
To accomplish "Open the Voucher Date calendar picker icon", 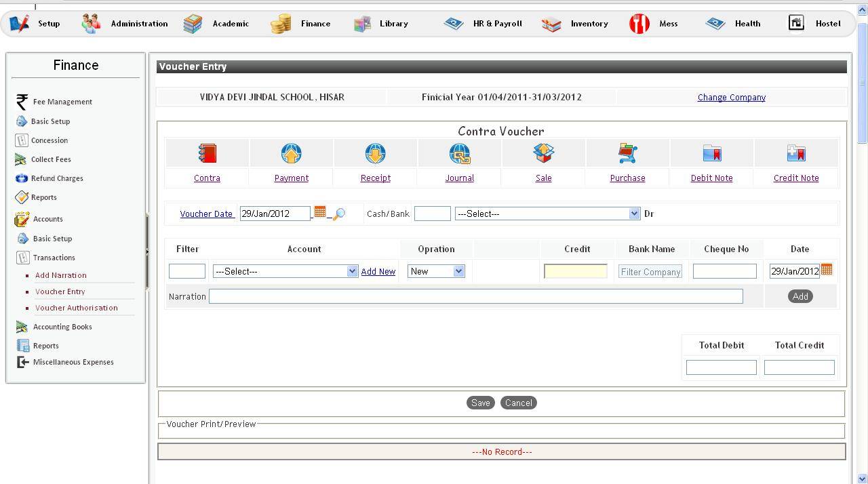I will pyautogui.click(x=320, y=212).
